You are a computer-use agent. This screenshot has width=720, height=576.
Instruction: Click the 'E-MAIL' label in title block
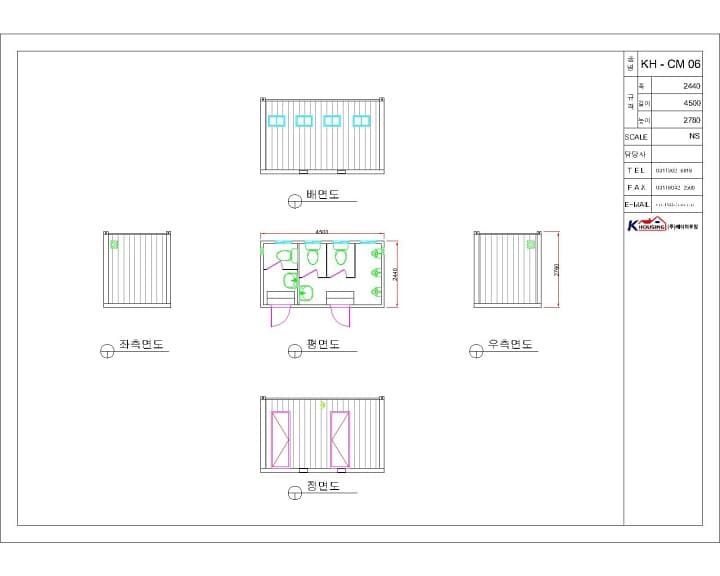(x=637, y=204)
